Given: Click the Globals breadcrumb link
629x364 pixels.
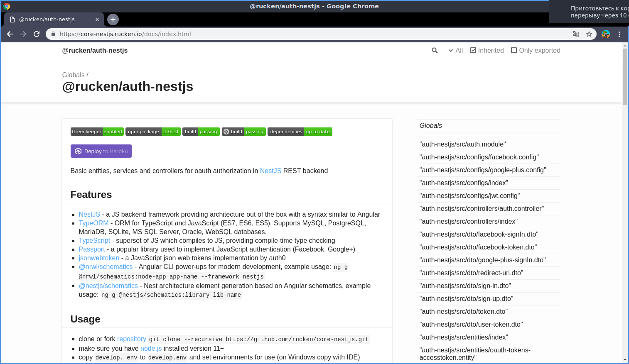Looking at the screenshot, I should [x=73, y=75].
